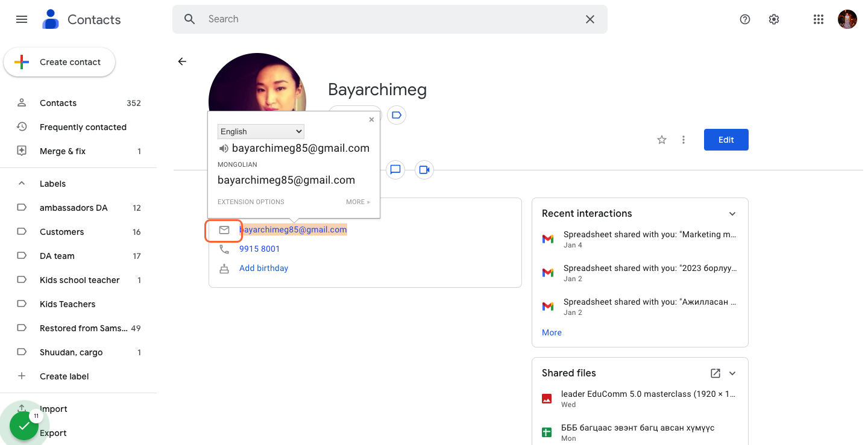The image size is (868, 445).
Task: Play pronunciation with the speaker icon
Action: 224,148
